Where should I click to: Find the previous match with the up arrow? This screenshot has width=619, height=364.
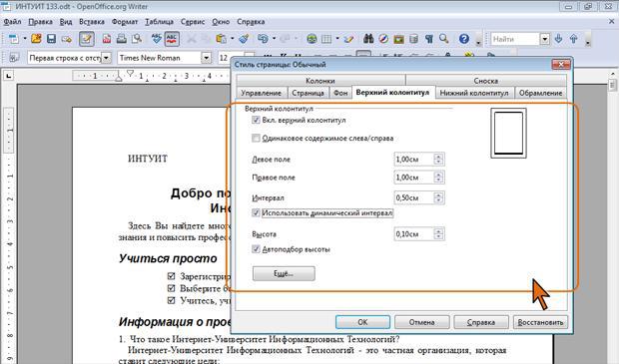point(574,39)
